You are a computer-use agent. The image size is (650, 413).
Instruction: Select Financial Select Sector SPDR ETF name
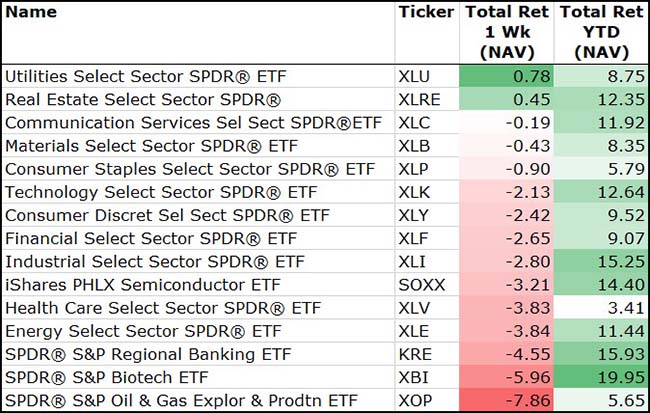click(x=151, y=239)
